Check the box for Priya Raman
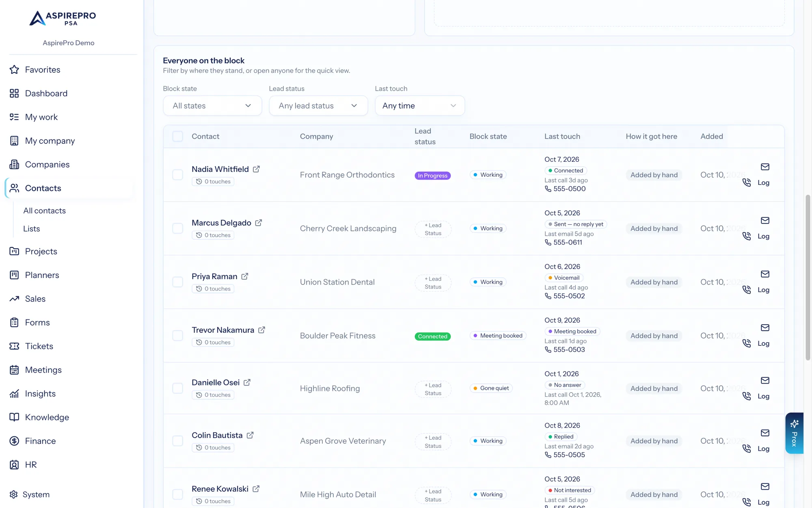 point(177,282)
